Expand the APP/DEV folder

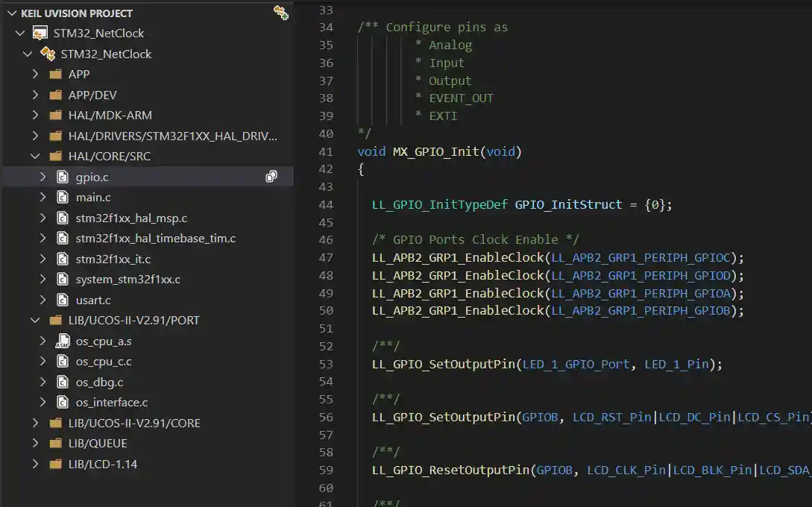35,95
